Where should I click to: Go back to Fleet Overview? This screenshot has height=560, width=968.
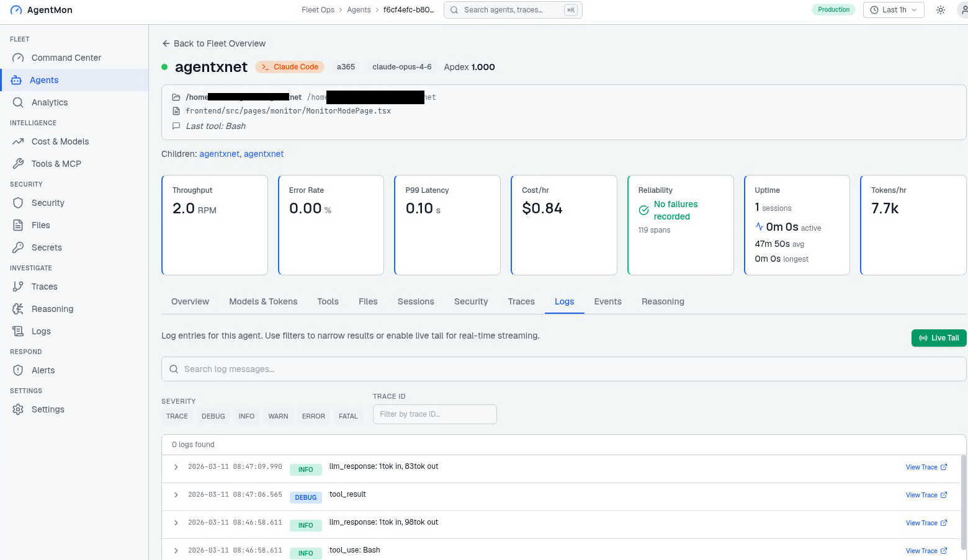point(213,43)
